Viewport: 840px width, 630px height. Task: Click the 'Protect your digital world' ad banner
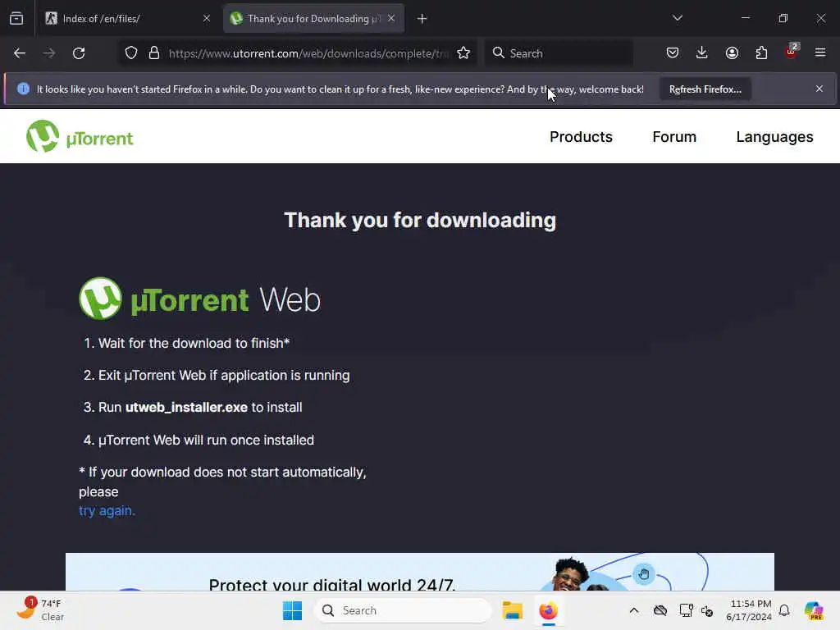tap(420, 572)
